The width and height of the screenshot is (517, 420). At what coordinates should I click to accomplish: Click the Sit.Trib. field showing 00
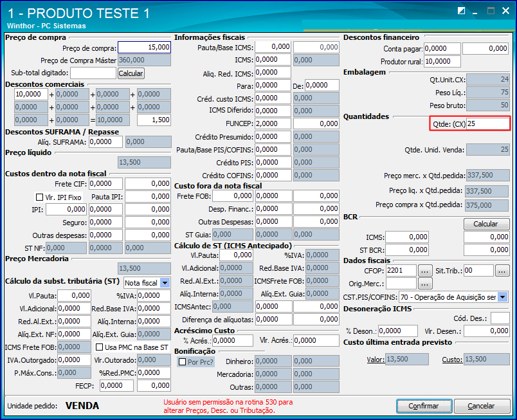pyautogui.click(x=478, y=271)
